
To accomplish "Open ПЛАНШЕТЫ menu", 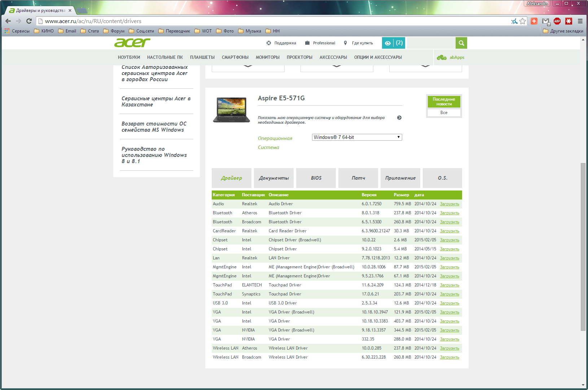I will (x=202, y=57).
